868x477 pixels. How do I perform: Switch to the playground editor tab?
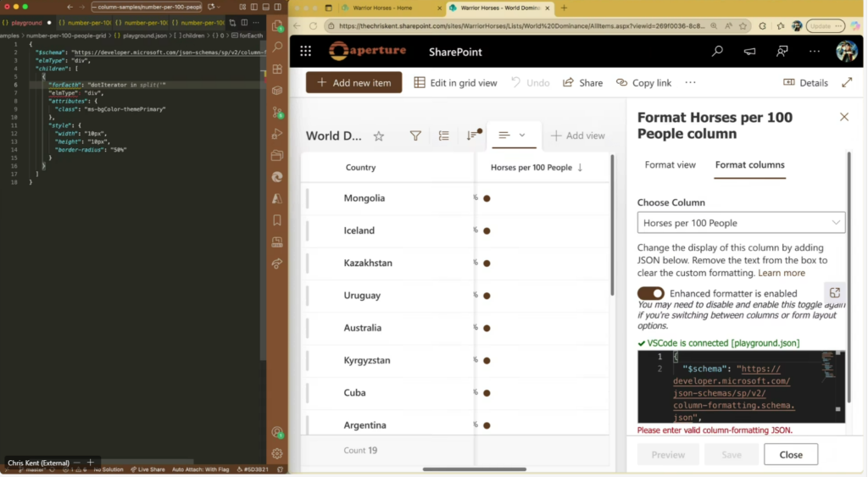(26, 23)
